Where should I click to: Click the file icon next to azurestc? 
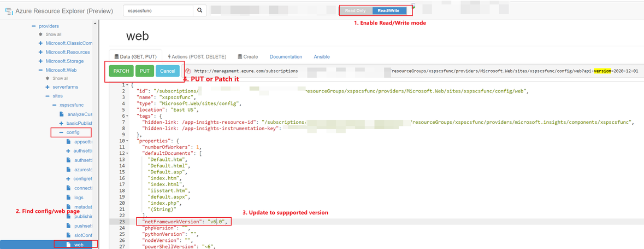(x=69, y=170)
